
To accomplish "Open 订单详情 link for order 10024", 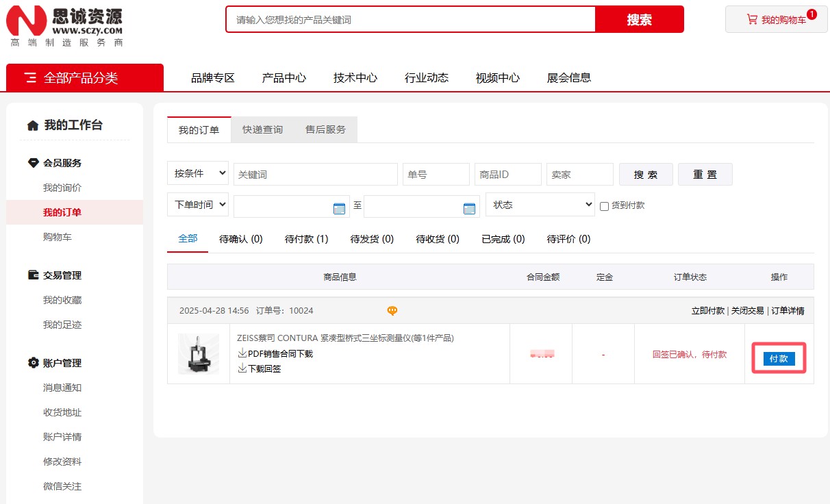I will (x=788, y=311).
